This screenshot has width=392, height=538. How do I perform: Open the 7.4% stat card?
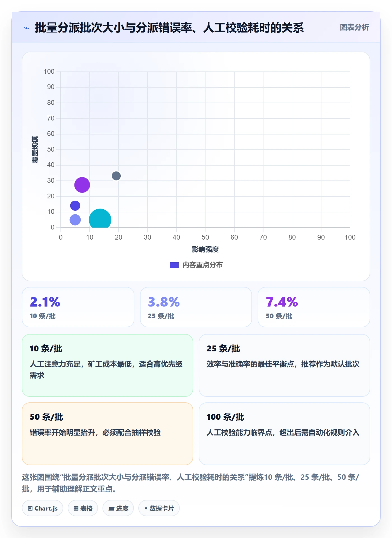314,307
